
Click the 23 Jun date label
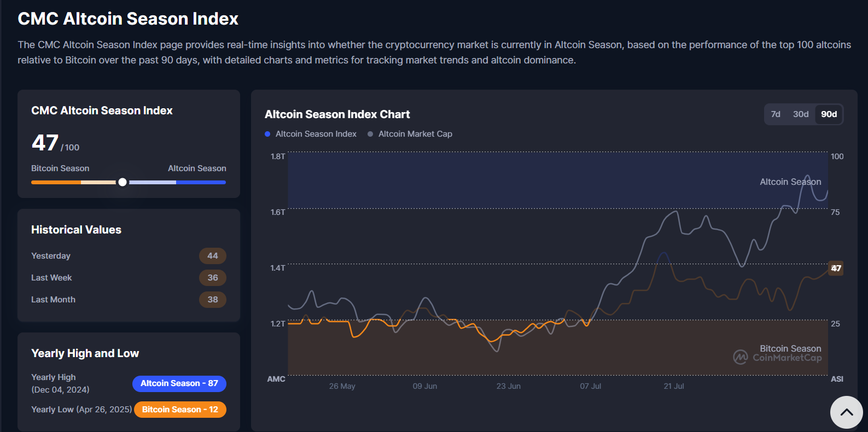pos(509,386)
